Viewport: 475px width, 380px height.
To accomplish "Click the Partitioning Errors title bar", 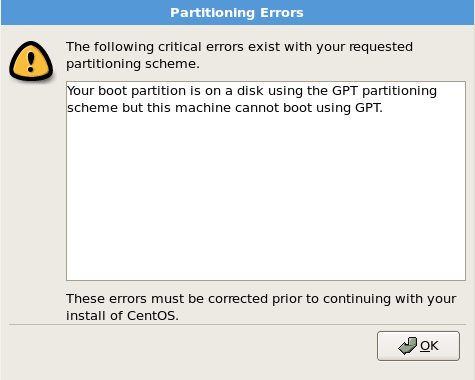I will (237, 13).
